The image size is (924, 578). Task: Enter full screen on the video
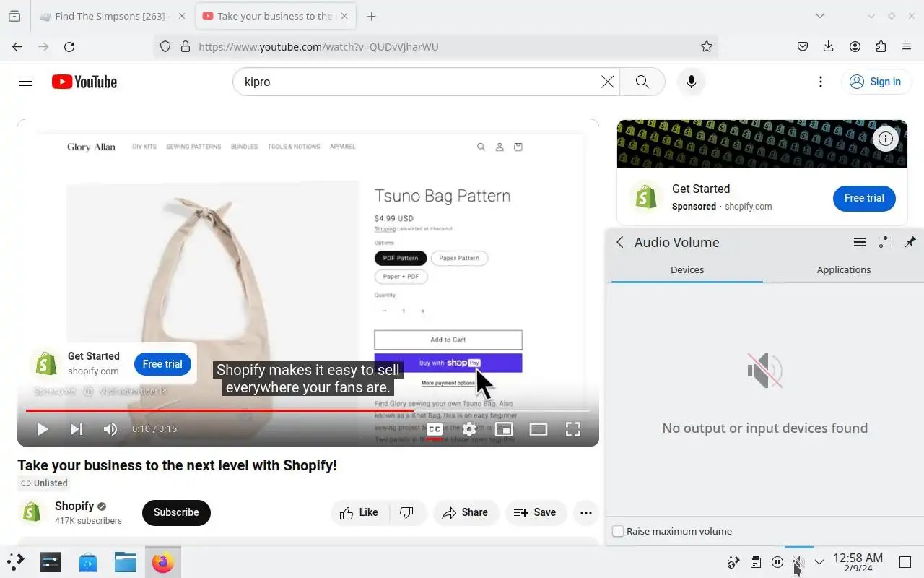point(572,429)
